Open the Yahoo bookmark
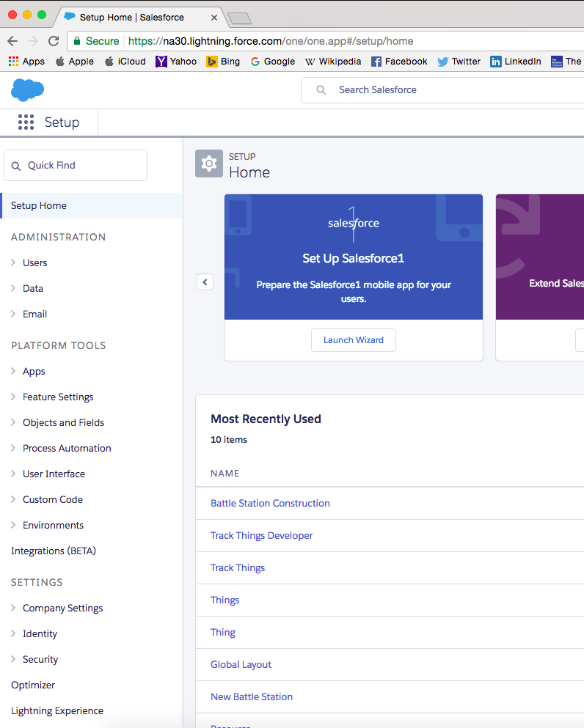The image size is (584, 728). point(176,62)
